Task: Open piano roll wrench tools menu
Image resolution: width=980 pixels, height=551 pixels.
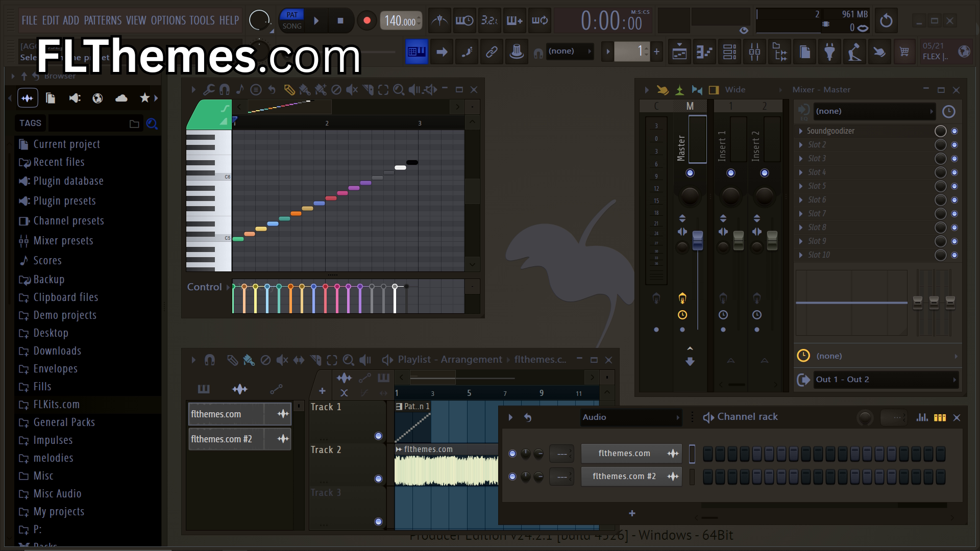Action: click(209, 90)
